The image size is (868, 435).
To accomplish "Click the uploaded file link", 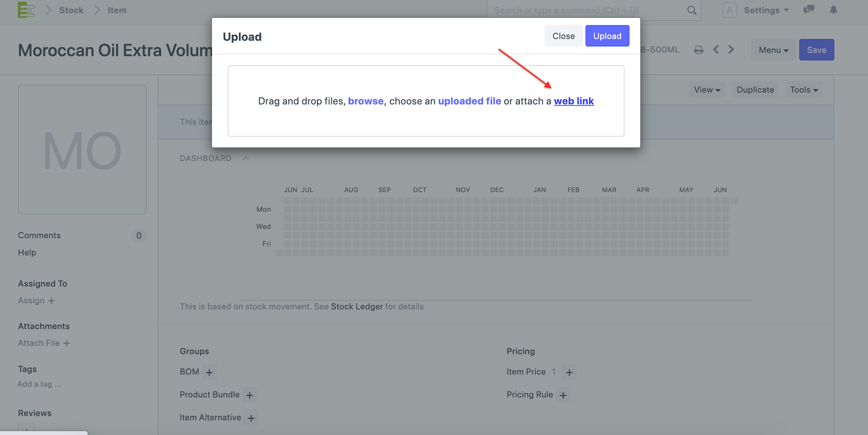I will click(x=469, y=101).
